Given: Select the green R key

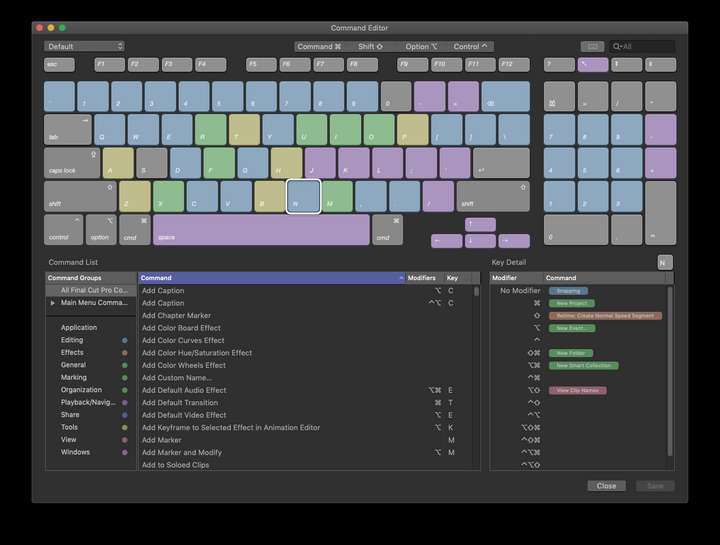Looking at the screenshot, I should click(211, 130).
